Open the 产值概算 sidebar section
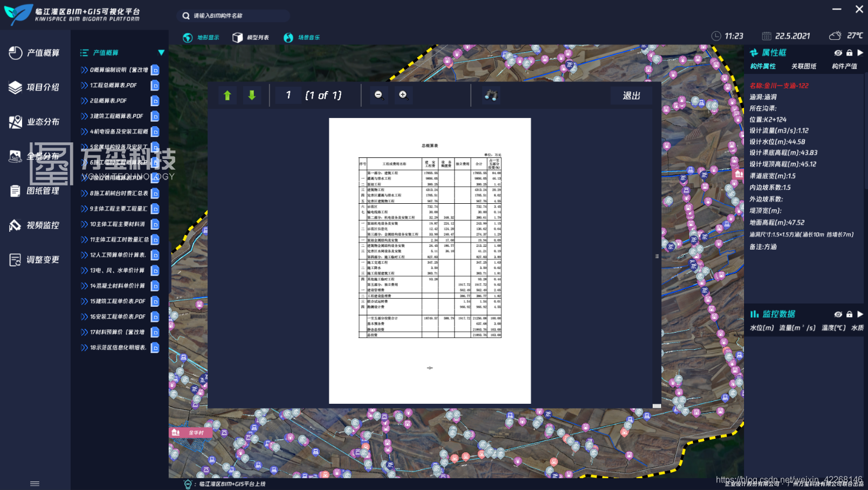The height and width of the screenshot is (490, 868). (35, 53)
